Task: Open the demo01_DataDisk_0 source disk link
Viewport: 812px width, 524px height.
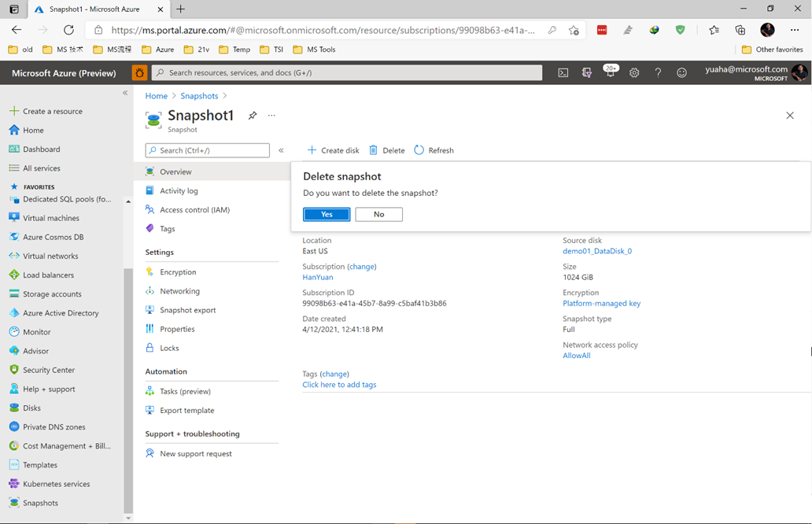Action: coord(597,251)
